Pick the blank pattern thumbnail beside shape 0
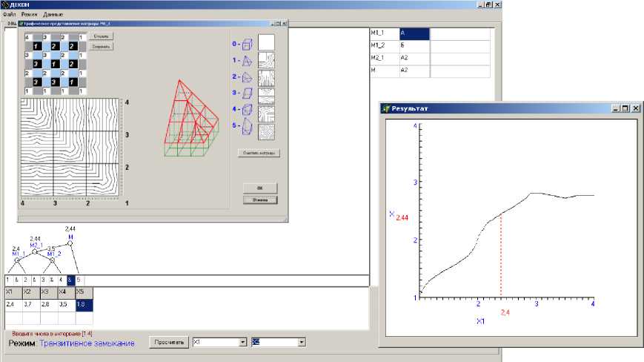Screen dimensions: 644x362 (x=266, y=43)
